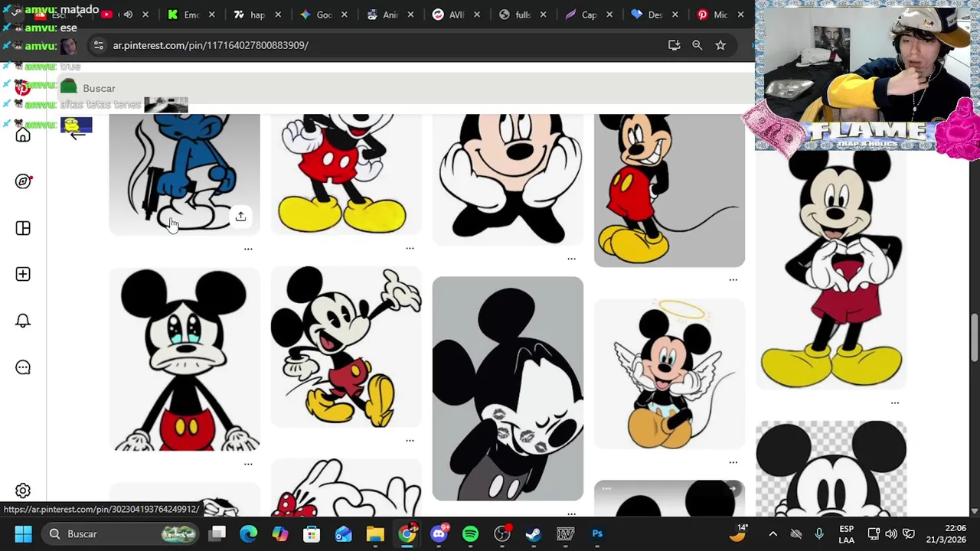Open the boards icon in Pinterest sidebar
The height and width of the screenshot is (551, 980).
[x=23, y=228]
